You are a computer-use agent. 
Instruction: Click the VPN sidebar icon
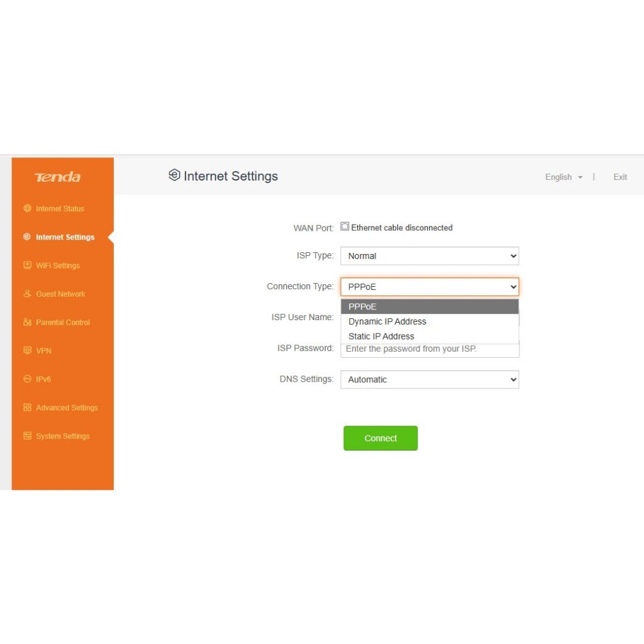pos(27,350)
